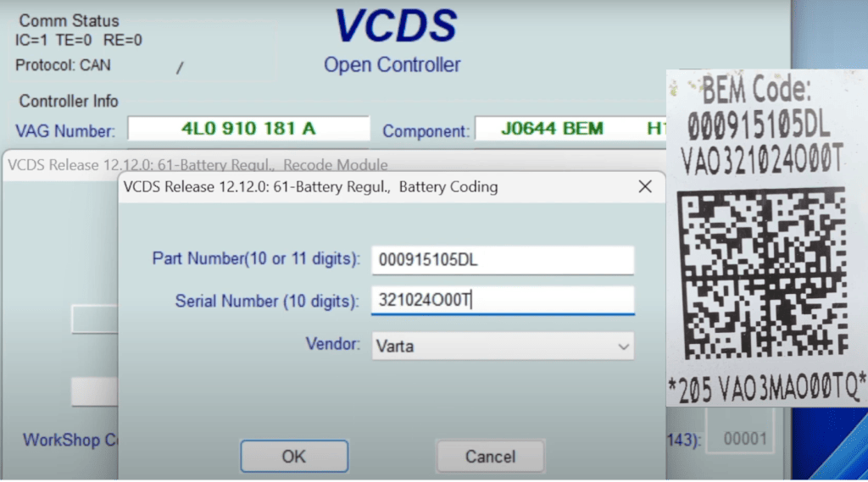The width and height of the screenshot is (868, 482).
Task: Select the VAG Number field 4L0 910 181 A
Action: click(248, 129)
